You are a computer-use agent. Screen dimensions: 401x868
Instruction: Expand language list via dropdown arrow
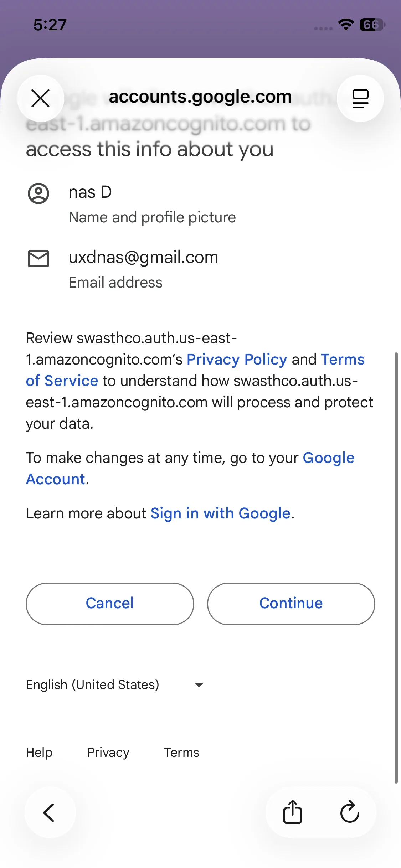(199, 685)
